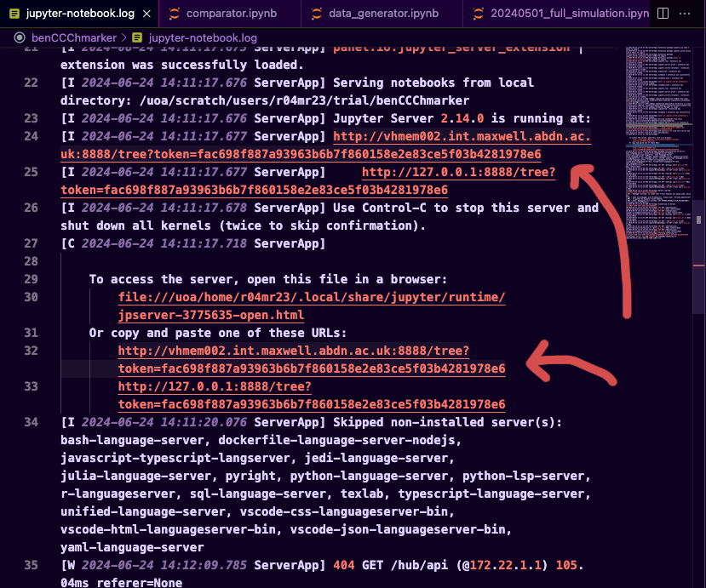Click the minimap code overview
The image size is (706, 588).
[658, 143]
